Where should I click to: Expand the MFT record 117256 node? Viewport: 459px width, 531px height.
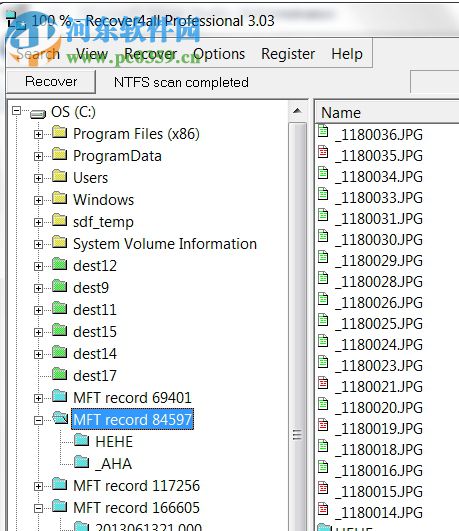point(38,487)
